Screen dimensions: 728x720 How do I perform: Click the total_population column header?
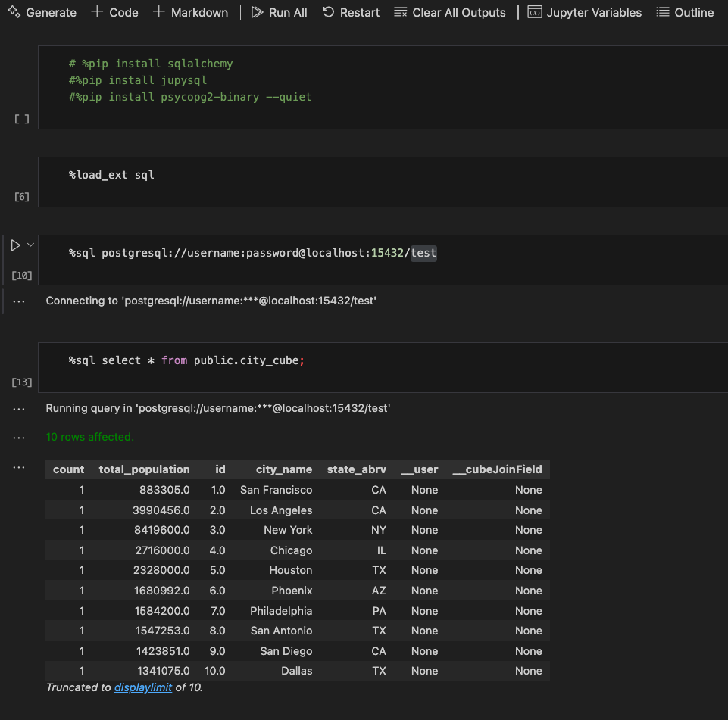[145, 469]
